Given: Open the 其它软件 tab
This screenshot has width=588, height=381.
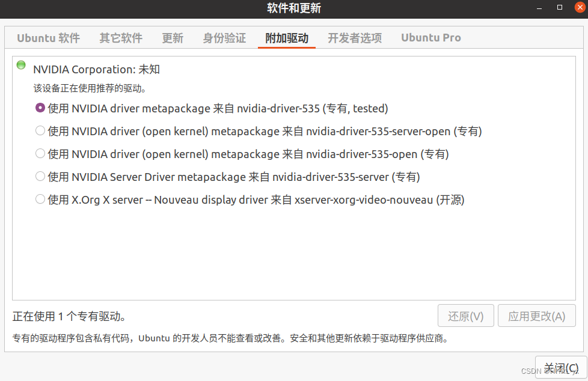Looking at the screenshot, I should point(121,38).
